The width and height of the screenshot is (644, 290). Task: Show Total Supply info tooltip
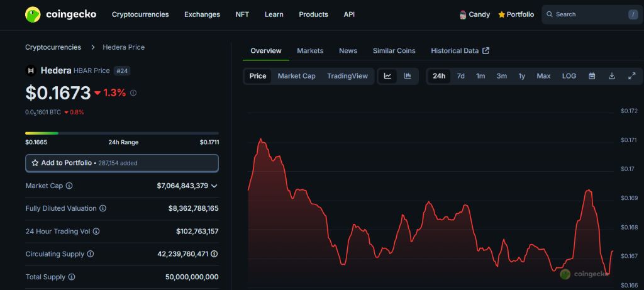tap(72, 277)
